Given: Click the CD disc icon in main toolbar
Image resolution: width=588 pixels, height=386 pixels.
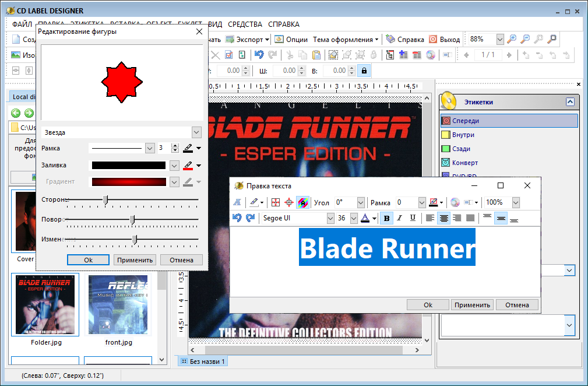Looking at the screenshot, I should coord(431,55).
